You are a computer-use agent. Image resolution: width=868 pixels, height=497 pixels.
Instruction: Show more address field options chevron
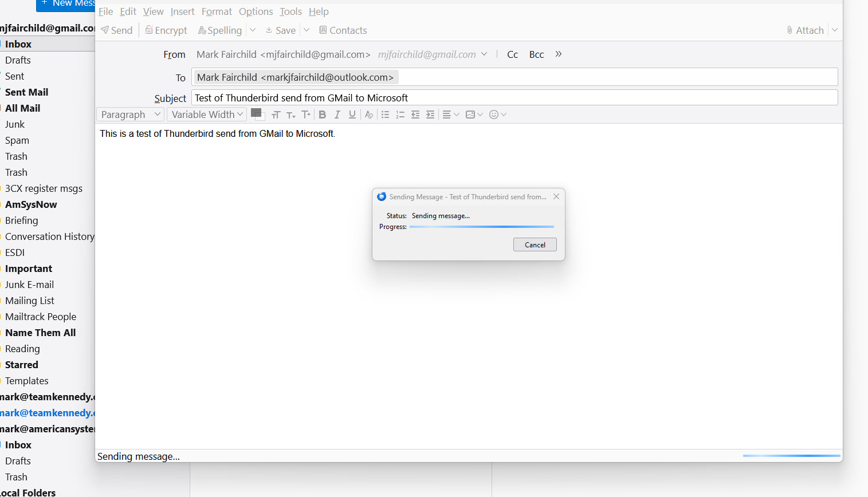click(559, 54)
